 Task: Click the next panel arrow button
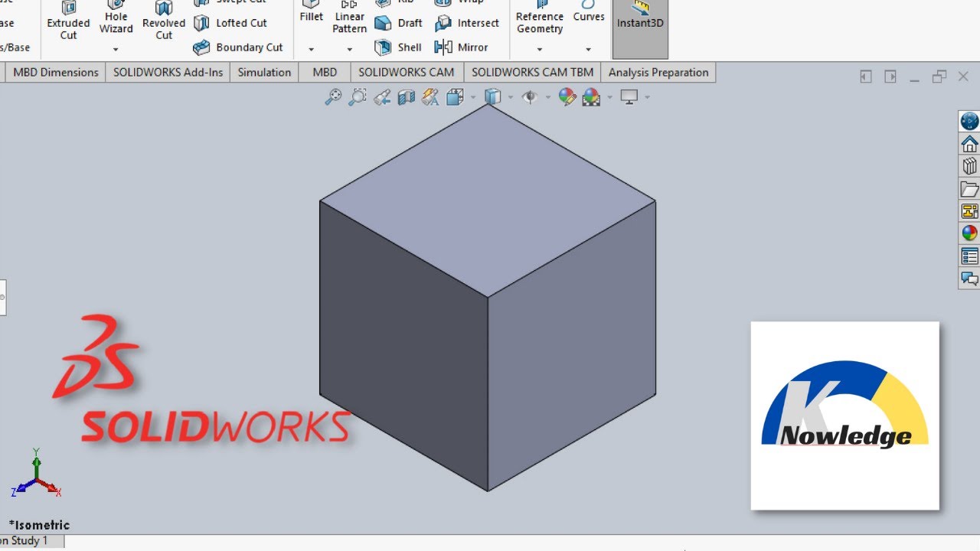[890, 77]
